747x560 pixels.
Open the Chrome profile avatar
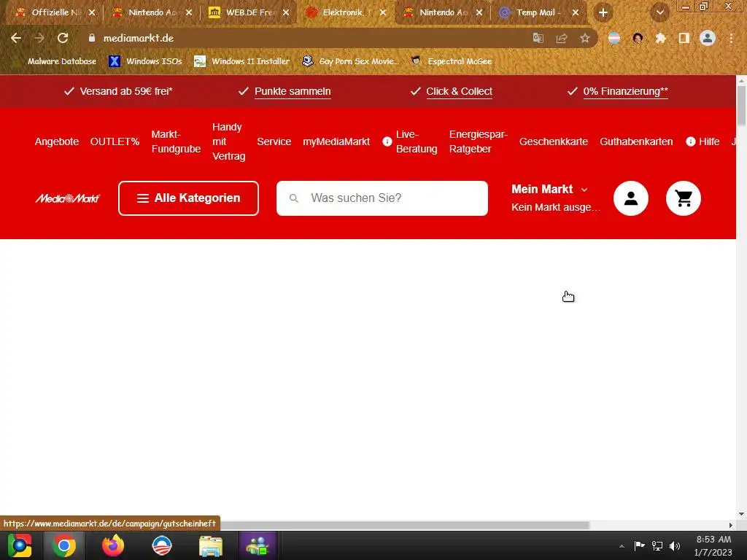(707, 38)
